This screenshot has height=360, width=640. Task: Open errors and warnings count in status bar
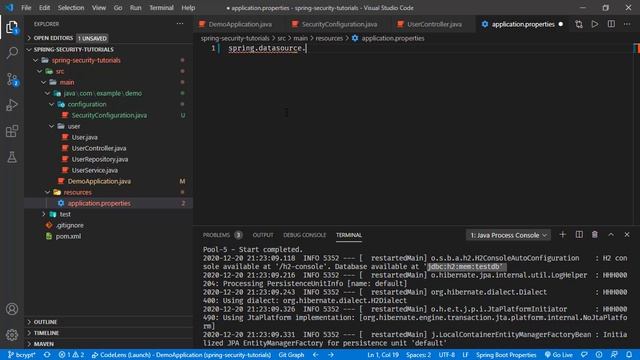[x=71, y=355]
